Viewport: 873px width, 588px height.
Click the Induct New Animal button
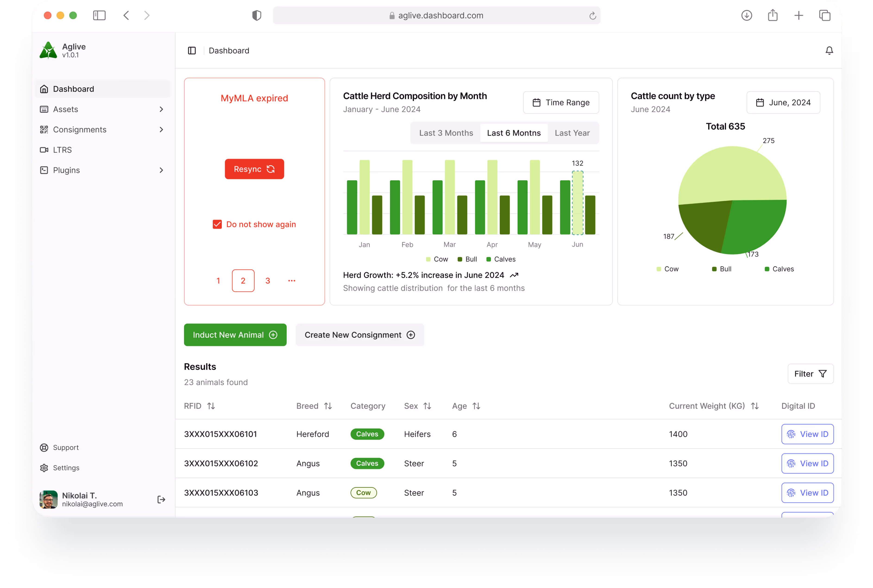click(235, 335)
